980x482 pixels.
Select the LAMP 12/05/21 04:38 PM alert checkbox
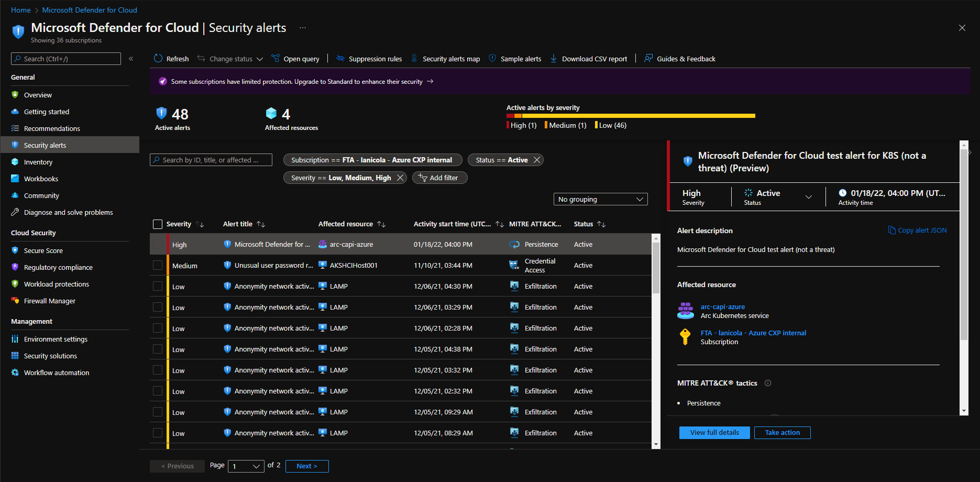[158, 349]
